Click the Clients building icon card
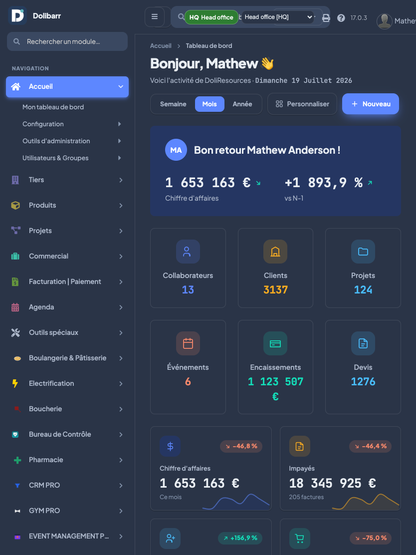Viewport: 416px width, 555px height. click(275, 252)
